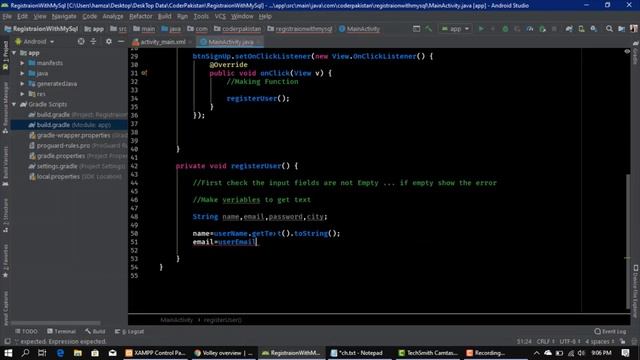Click the UTF-8 encoding status entry

(570, 342)
